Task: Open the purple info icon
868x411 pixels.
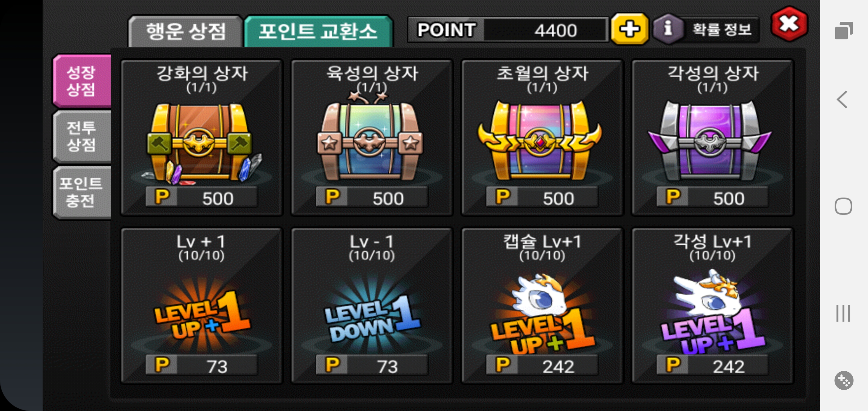Action: point(668,29)
